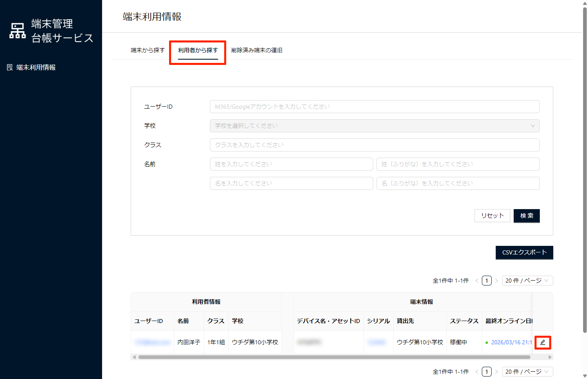Expand the top 20件/ページ page size dropdown
The image size is (588, 379).
tap(527, 281)
